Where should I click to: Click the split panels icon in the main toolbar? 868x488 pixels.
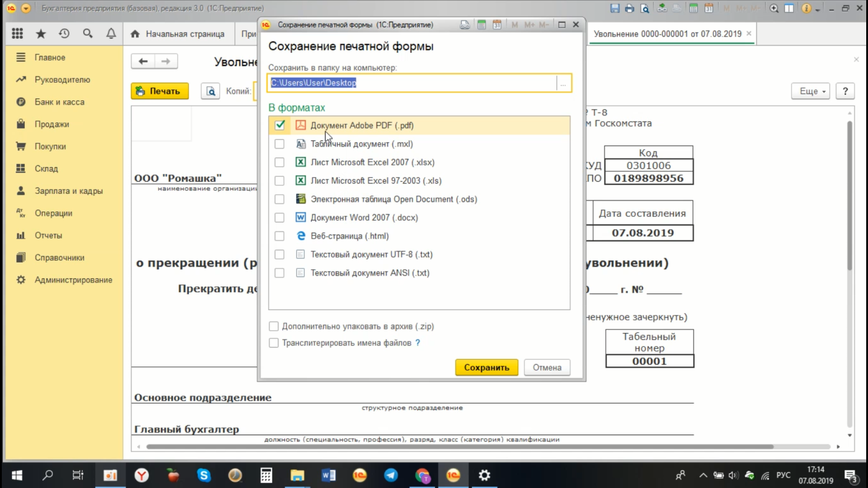pos(788,9)
